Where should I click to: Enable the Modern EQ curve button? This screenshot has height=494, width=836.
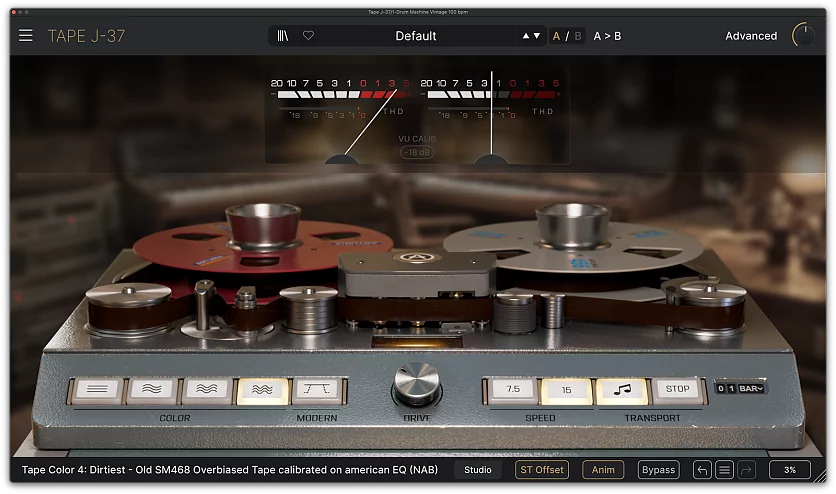[x=319, y=390]
